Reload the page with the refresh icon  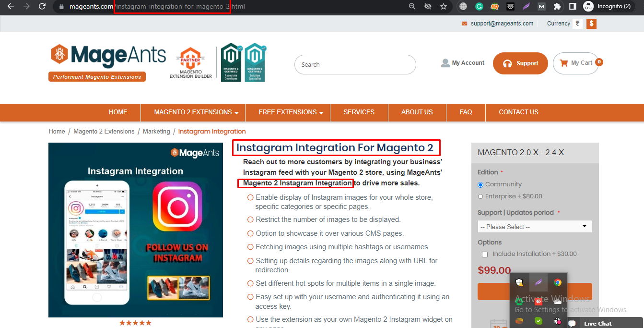tap(42, 7)
